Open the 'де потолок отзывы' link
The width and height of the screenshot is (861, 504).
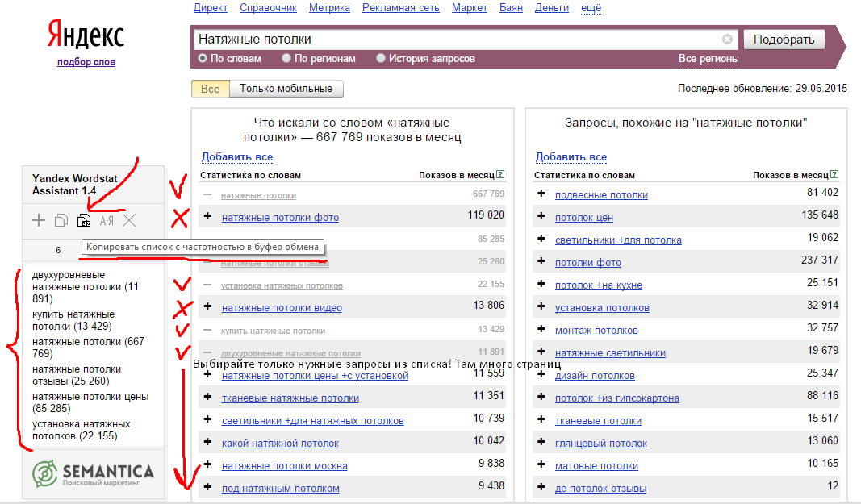click(600, 489)
